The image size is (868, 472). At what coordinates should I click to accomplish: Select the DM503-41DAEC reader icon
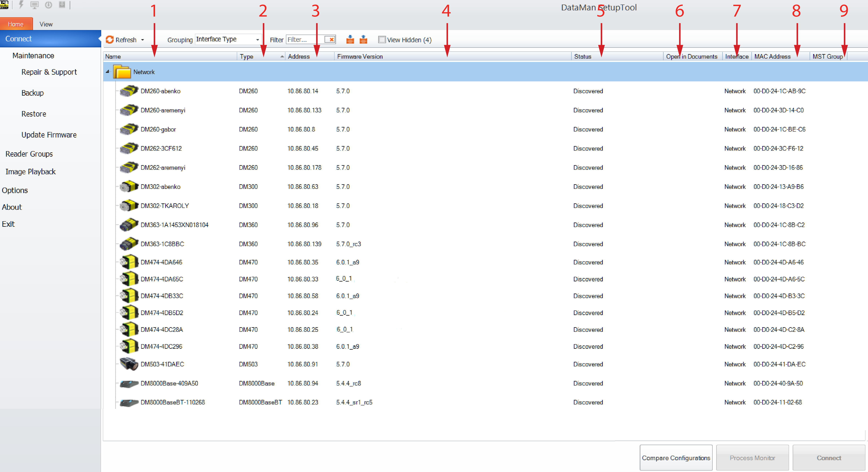129,364
